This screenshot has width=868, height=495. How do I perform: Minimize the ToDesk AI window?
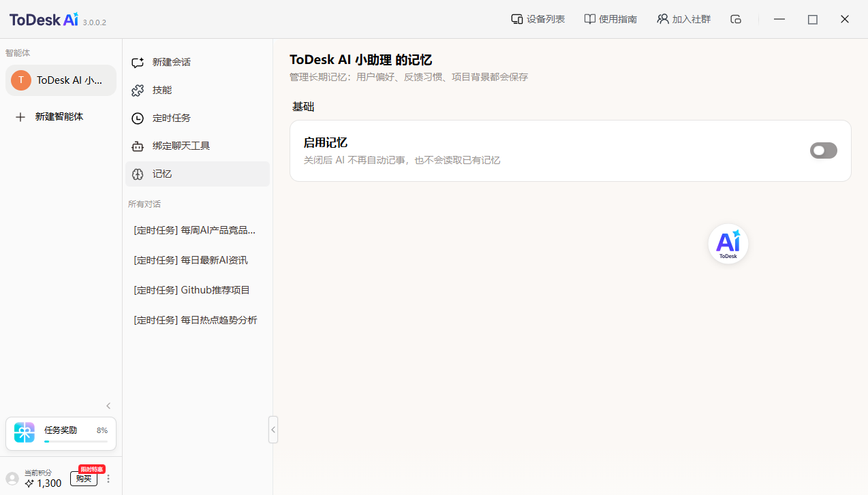tap(780, 19)
